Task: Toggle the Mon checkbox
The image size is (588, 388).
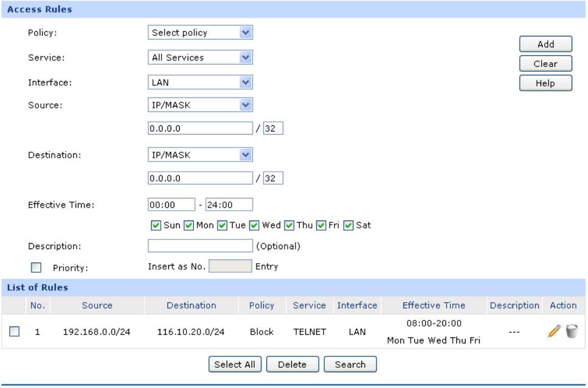Action: [x=189, y=226]
